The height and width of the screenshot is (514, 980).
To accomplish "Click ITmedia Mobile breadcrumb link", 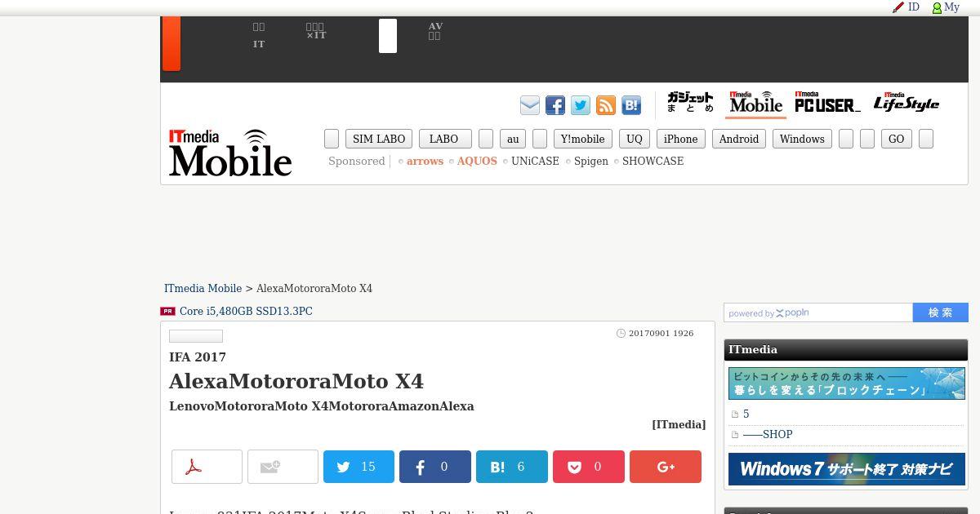I will point(203,288).
